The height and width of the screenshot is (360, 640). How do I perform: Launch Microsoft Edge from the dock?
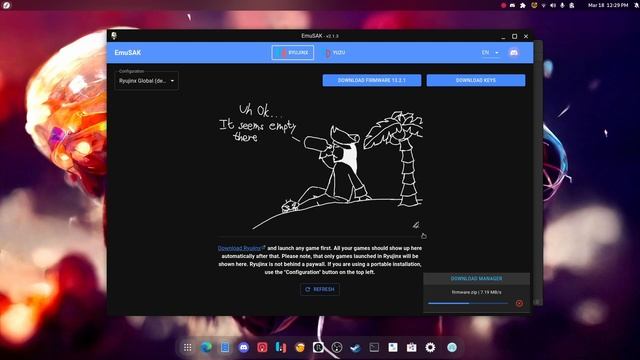[x=206, y=347]
